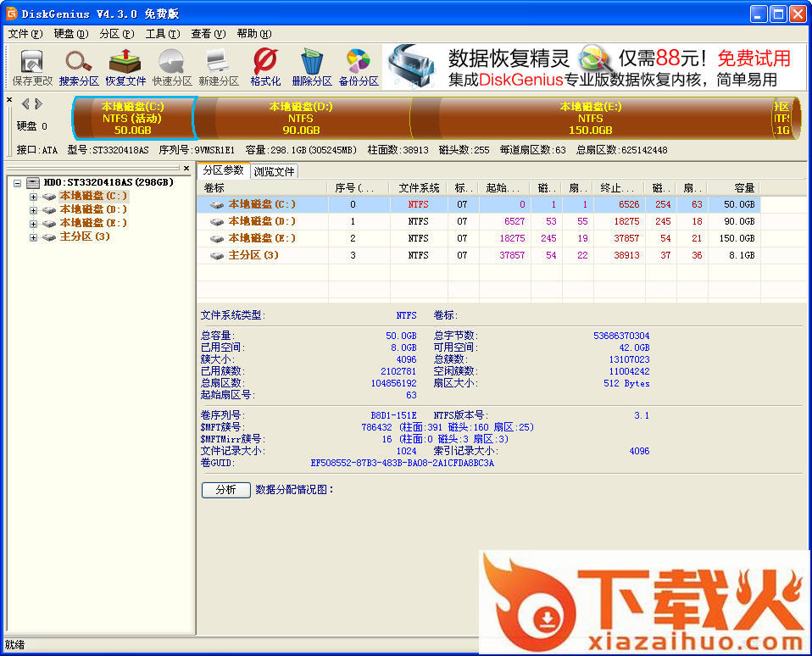Open the 文件 (F) menu
Viewport: 812px width, 656px height.
(x=25, y=34)
